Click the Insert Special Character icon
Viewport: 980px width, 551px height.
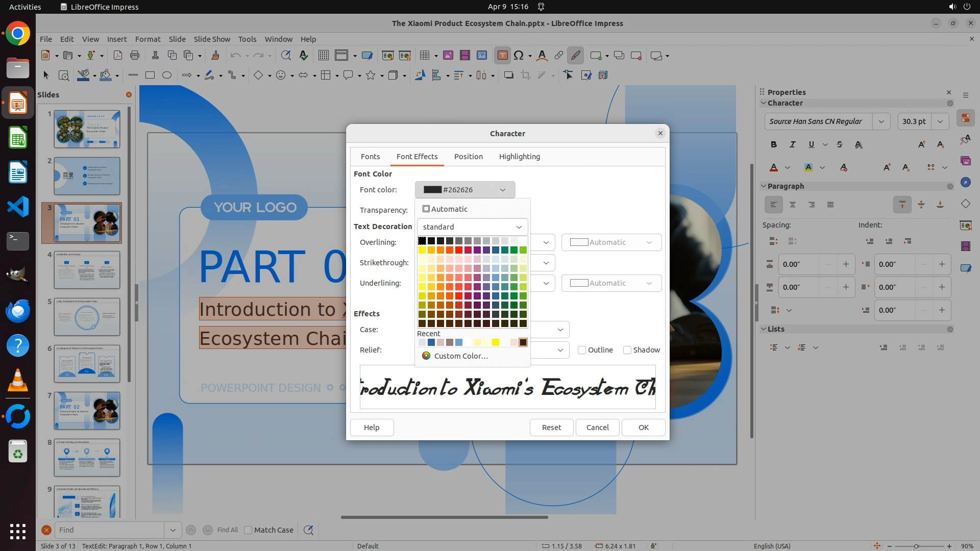[519, 56]
